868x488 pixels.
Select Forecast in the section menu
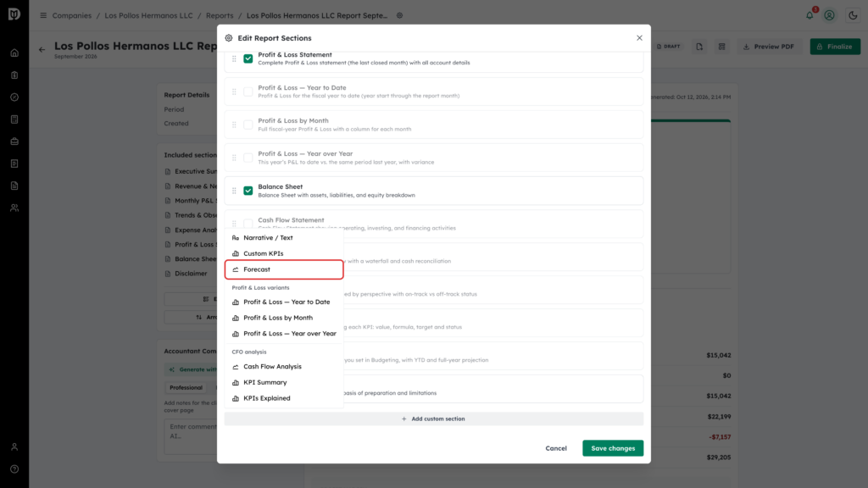(x=284, y=269)
